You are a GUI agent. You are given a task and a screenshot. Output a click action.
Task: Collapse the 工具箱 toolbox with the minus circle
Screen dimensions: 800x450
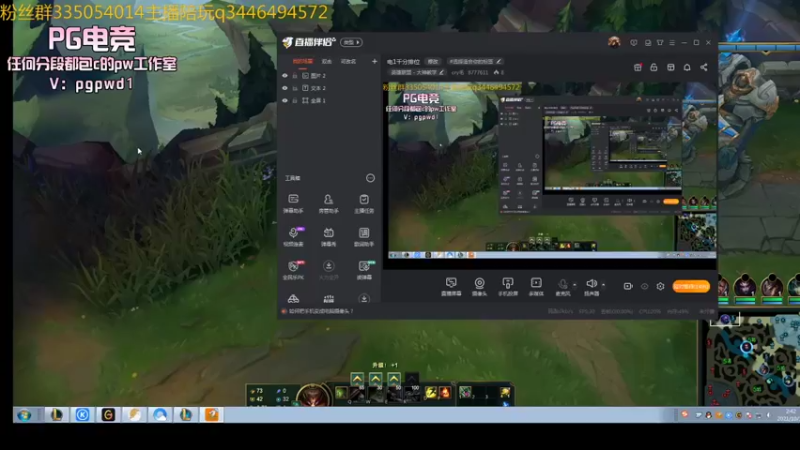pyautogui.click(x=370, y=178)
